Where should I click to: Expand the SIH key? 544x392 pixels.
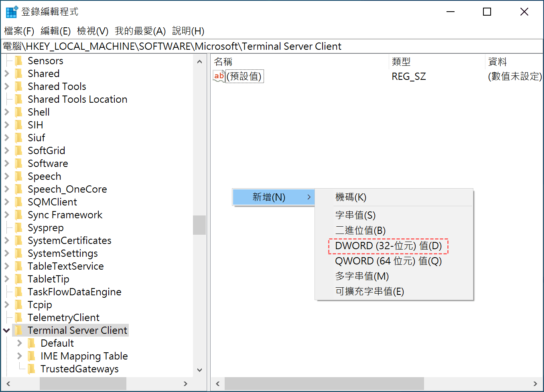point(6,125)
